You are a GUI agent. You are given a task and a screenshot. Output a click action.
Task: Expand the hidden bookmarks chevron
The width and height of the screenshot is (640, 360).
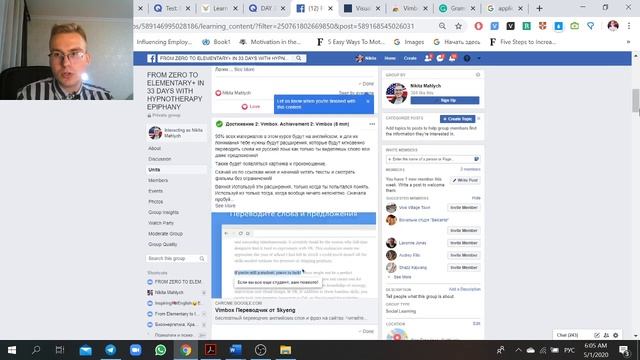pyautogui.click(x=628, y=42)
